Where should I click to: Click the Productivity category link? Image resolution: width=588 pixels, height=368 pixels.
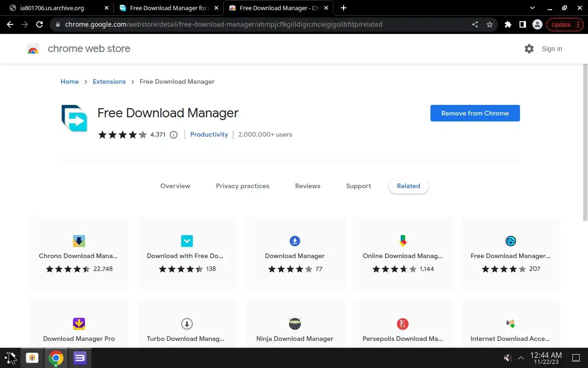tap(209, 134)
